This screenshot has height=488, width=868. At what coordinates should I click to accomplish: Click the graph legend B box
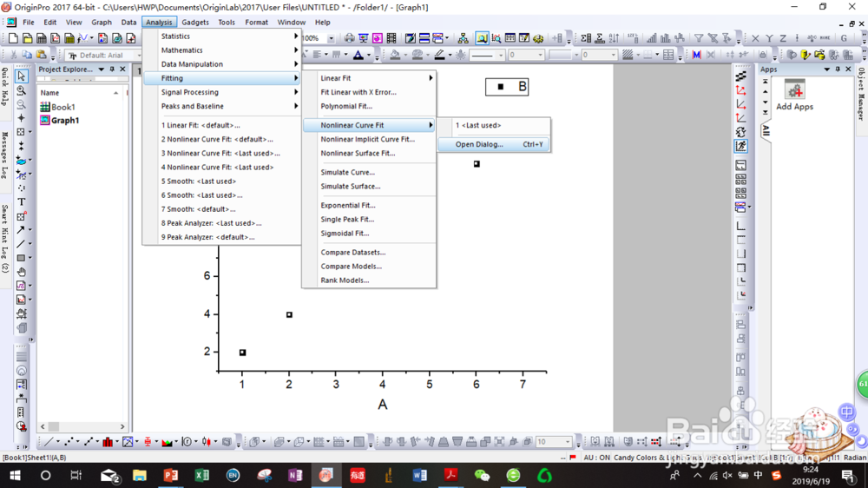pos(507,87)
